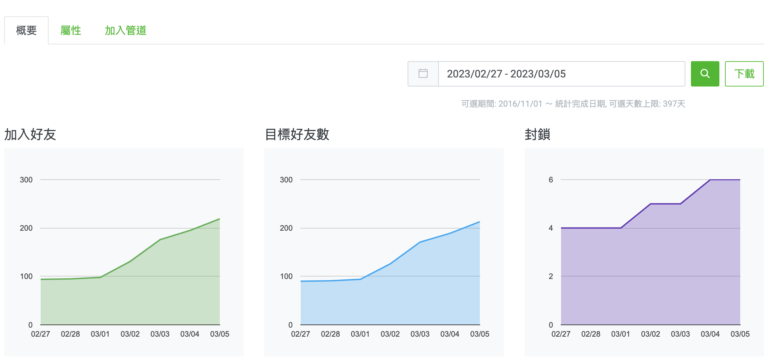Click the green search magnifier button
The width and height of the screenshot is (768, 362).
(x=705, y=73)
